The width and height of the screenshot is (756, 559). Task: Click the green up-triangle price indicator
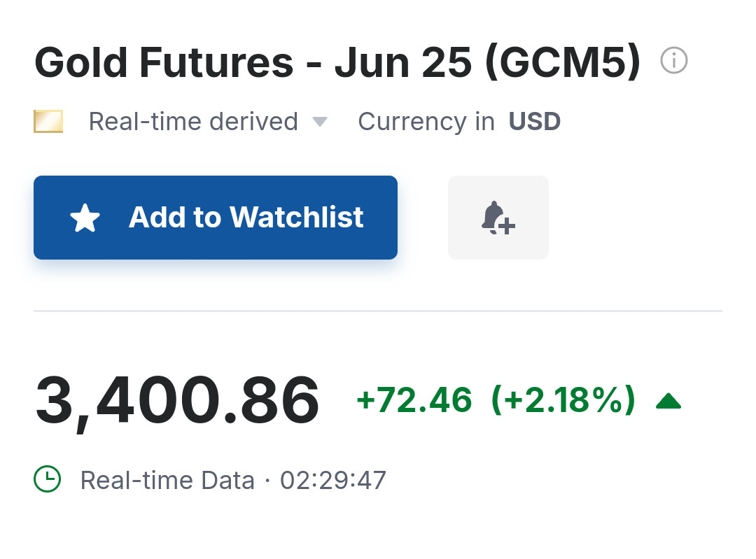pyautogui.click(x=668, y=401)
